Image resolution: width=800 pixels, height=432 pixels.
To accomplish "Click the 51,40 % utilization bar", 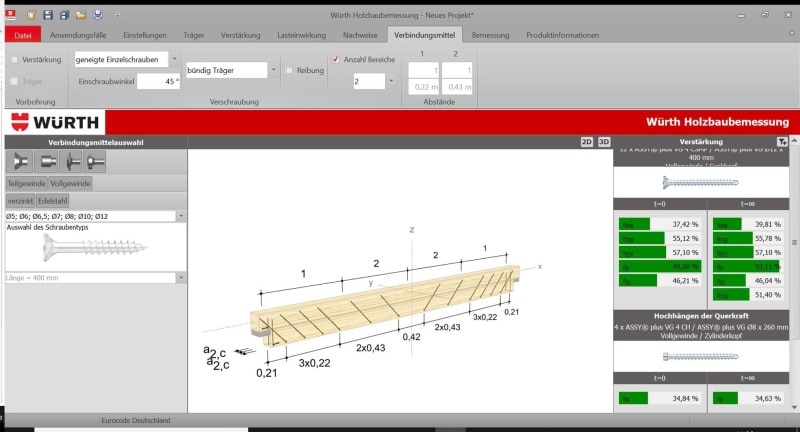I will [747, 295].
